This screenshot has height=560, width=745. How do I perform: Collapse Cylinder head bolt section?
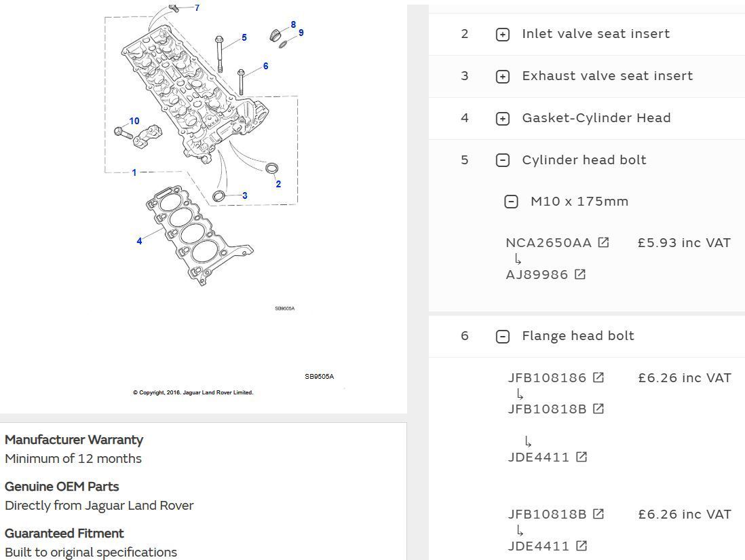coord(503,160)
